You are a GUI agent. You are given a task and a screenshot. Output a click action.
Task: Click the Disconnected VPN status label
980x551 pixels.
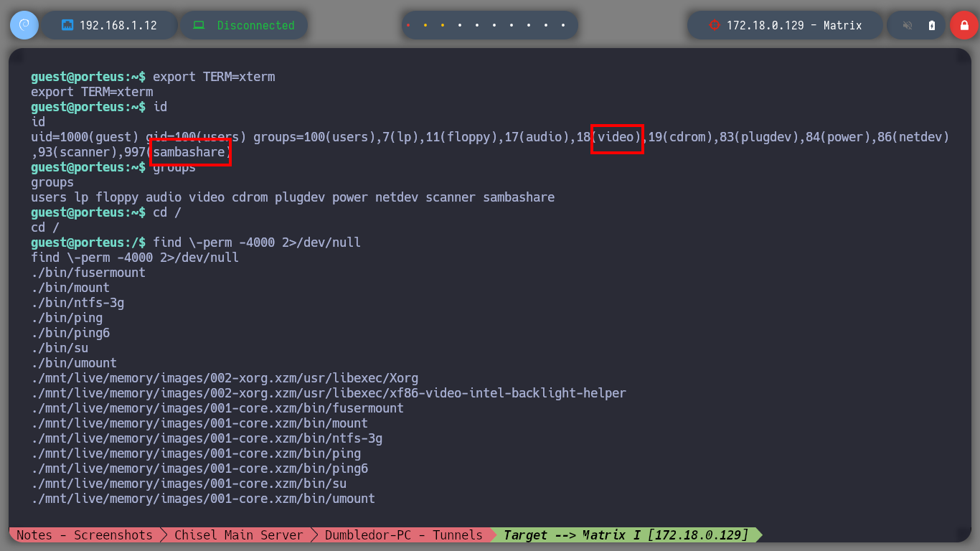pos(256,25)
